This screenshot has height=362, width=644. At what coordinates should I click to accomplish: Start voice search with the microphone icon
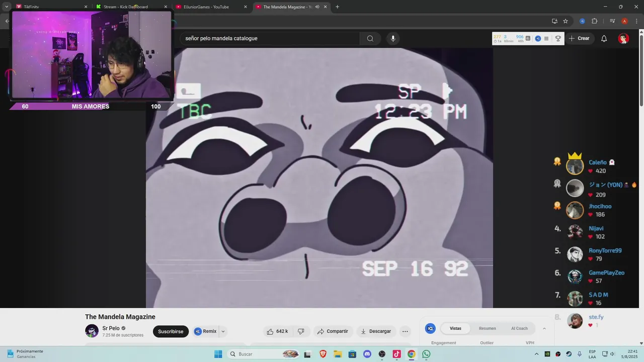point(393,38)
